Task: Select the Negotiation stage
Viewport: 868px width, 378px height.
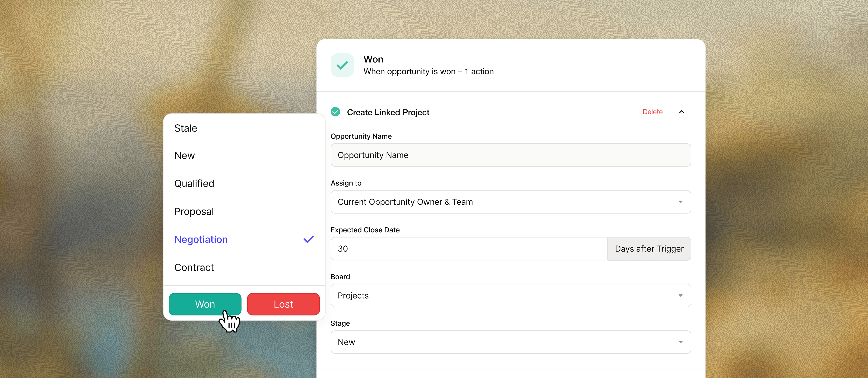Action: click(x=201, y=239)
